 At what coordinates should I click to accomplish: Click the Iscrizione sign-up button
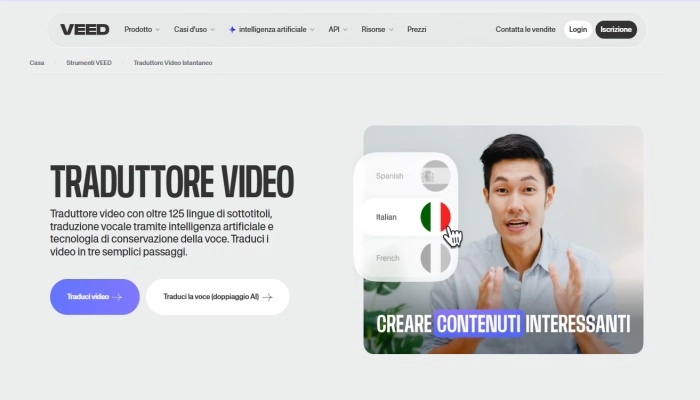click(x=616, y=29)
